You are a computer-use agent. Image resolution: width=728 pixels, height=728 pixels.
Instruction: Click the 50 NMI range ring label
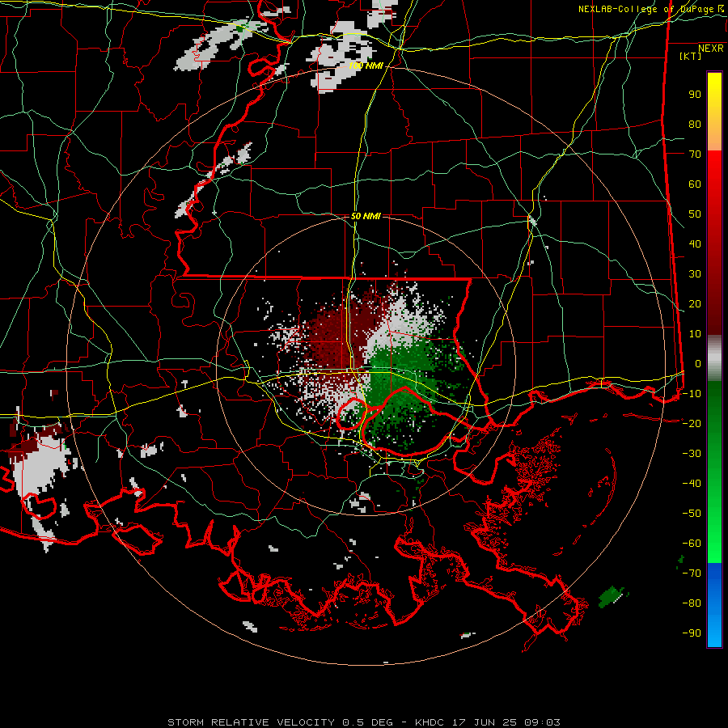pos(366,216)
